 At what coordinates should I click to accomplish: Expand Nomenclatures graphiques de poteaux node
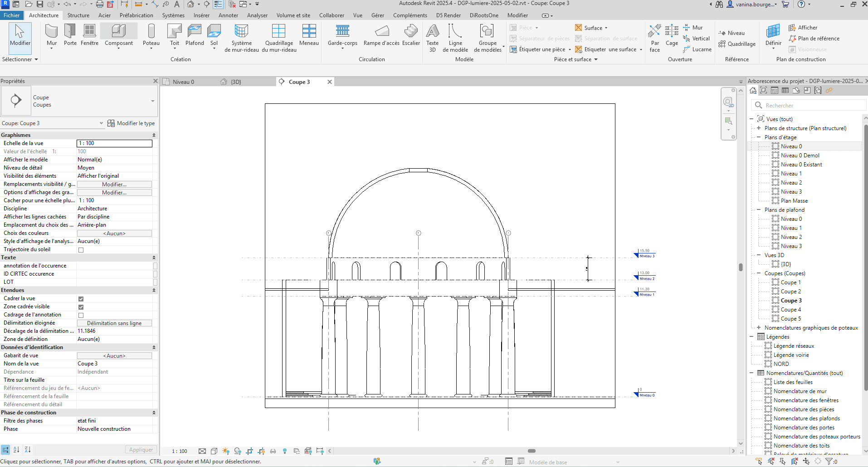point(758,328)
